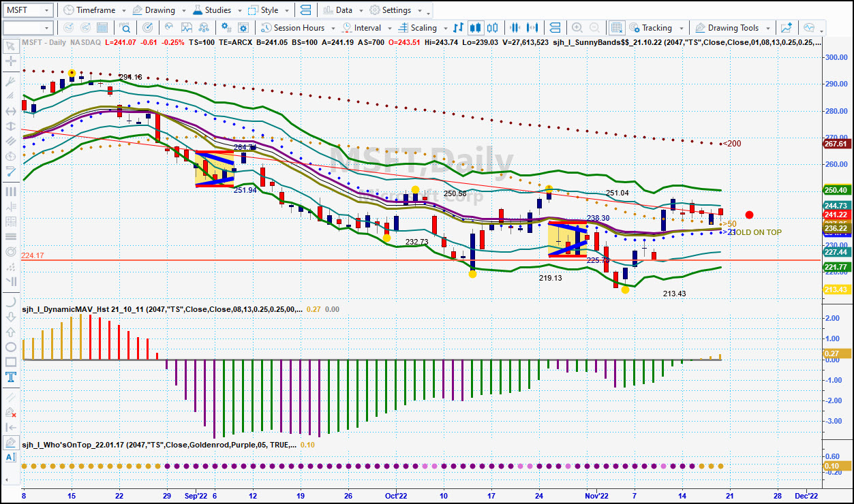Click the calendar icon in second toolbar
This screenshot has width=854, height=504.
tap(103, 28)
